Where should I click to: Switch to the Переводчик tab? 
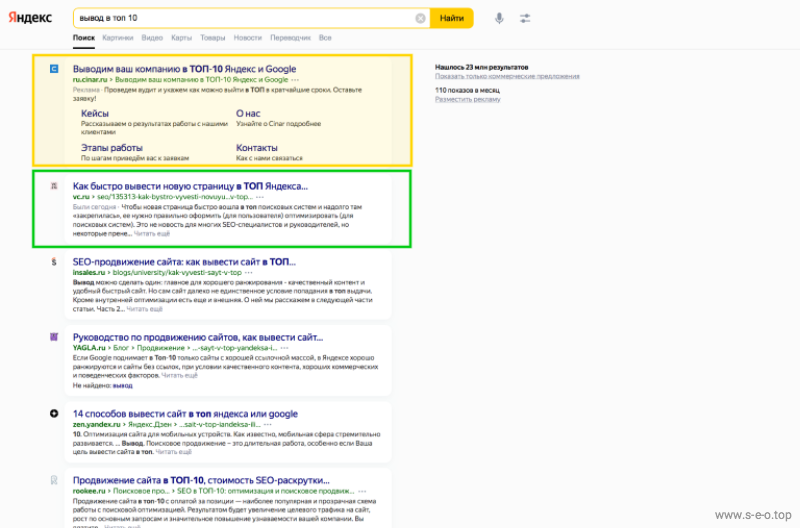coord(290,38)
